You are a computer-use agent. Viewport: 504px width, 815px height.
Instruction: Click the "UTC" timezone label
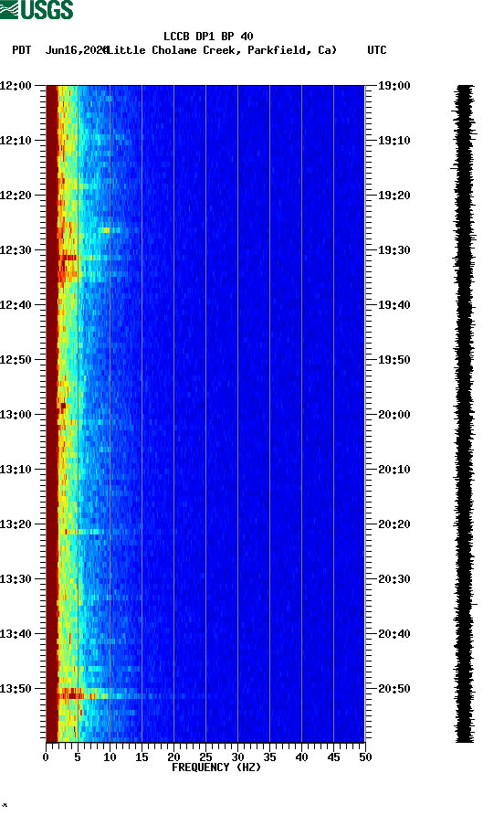(x=377, y=50)
